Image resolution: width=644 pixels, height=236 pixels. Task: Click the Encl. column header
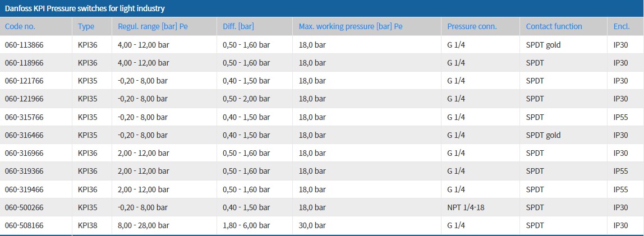pos(622,26)
